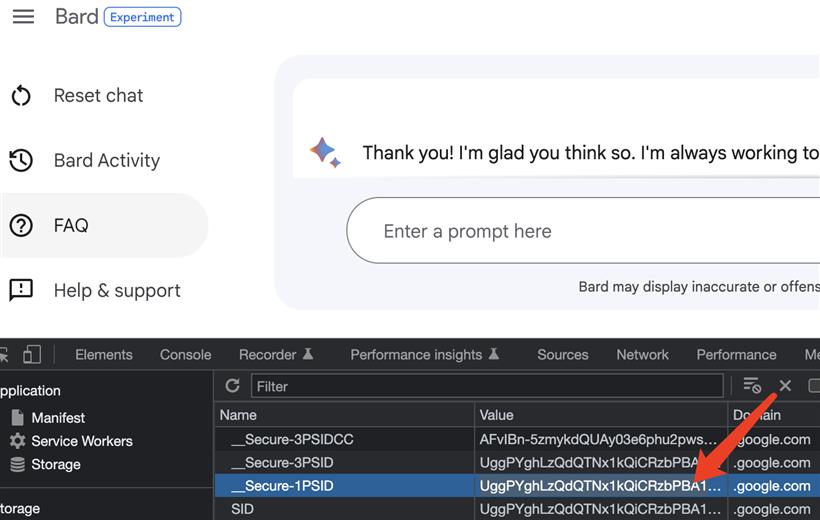The width and height of the screenshot is (820, 520).
Task: Select Service Workers in the Application panel
Action: tap(82, 441)
